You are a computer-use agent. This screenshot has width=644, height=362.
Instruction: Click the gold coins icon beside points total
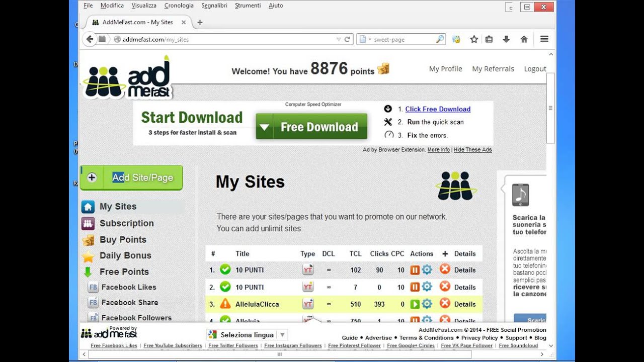pos(383,69)
